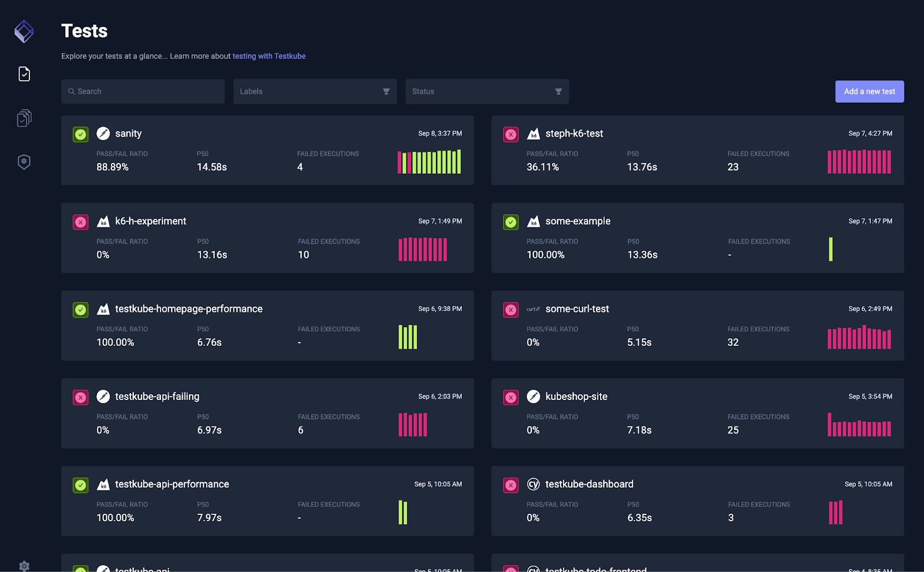Switch to the Tests tab in the sidebar
Screen dimensions: 924x572
(24, 74)
